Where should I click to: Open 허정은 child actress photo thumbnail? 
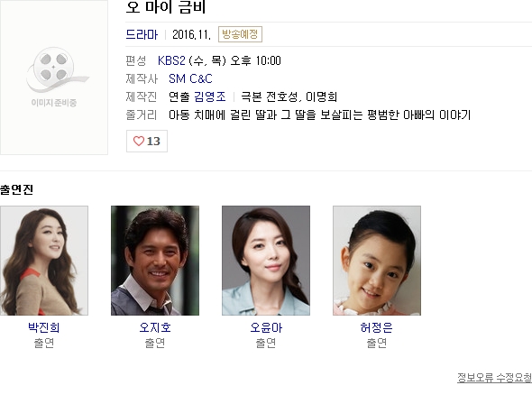point(377,261)
